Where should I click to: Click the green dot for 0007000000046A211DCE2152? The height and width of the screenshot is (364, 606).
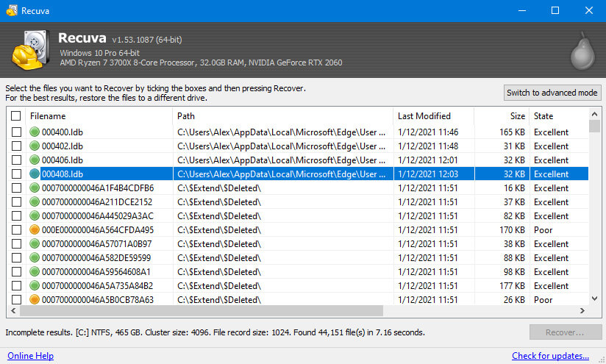click(x=35, y=201)
